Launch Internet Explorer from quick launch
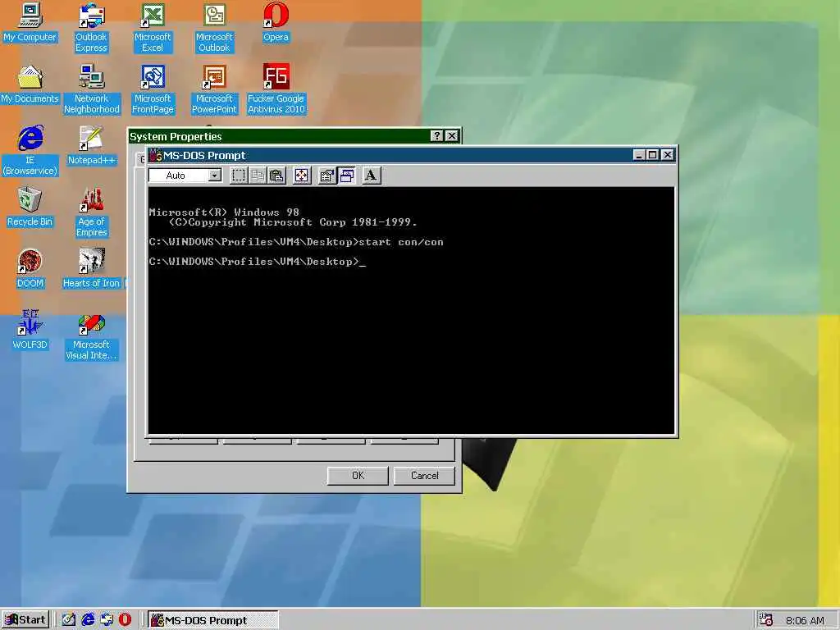Screen dimensions: 840x630 pyautogui.click(x=88, y=620)
